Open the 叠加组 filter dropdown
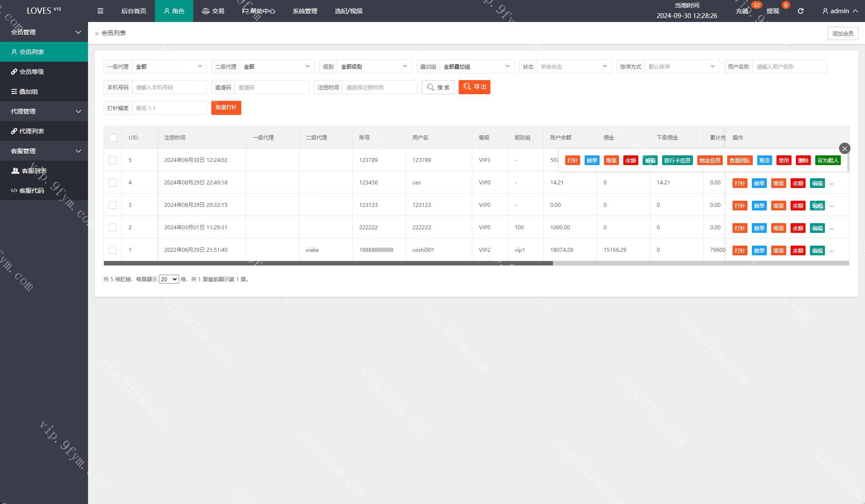This screenshot has height=504, width=865. click(476, 67)
